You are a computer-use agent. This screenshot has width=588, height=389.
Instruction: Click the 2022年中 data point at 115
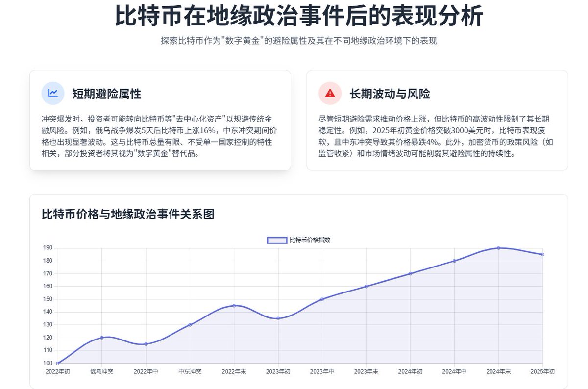tap(146, 344)
